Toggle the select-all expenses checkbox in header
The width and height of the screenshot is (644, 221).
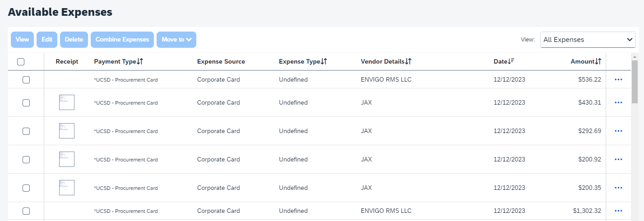click(x=21, y=62)
